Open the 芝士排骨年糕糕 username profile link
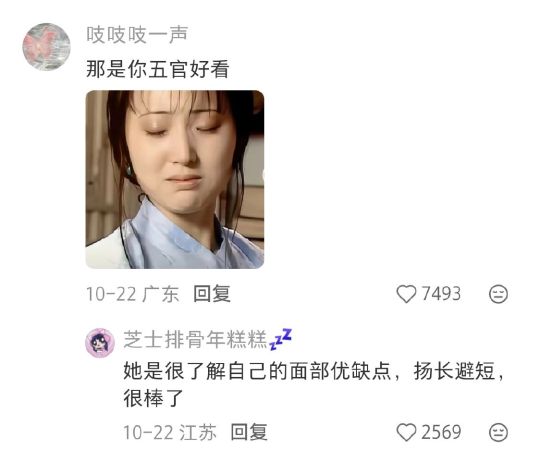 [195, 339]
